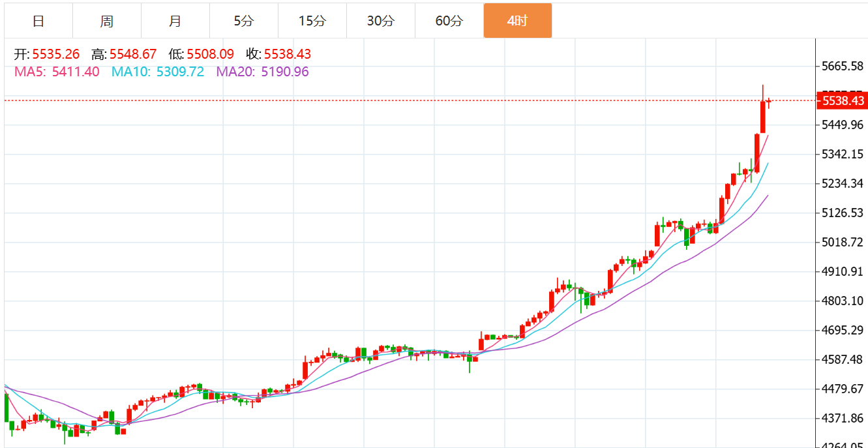The height and width of the screenshot is (448, 868).
Task: Click the tallest red candlestick near the peak
Action: pyautogui.click(x=763, y=117)
